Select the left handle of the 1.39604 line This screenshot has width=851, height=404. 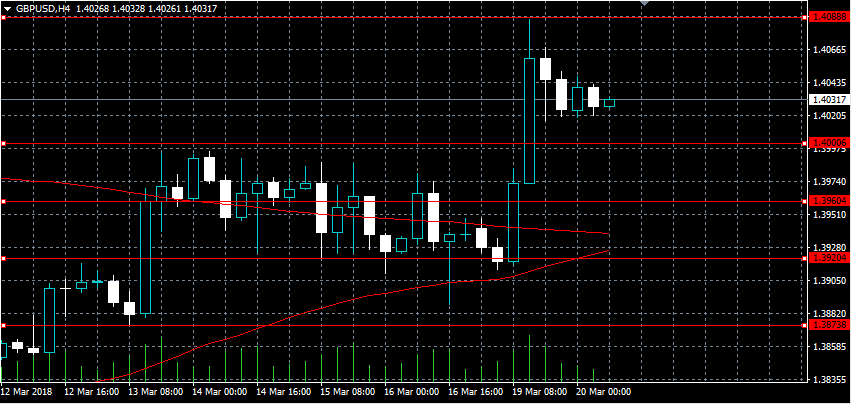pyautogui.click(x=3, y=201)
